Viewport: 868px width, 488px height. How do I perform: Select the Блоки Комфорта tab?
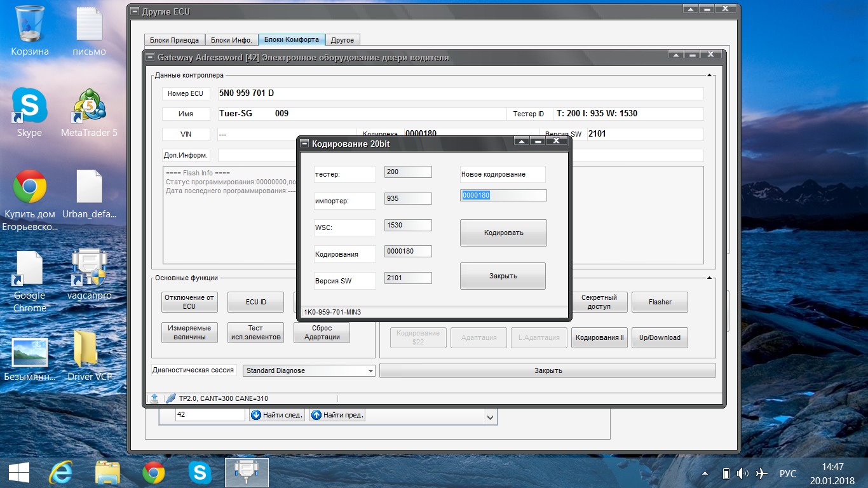click(x=292, y=39)
